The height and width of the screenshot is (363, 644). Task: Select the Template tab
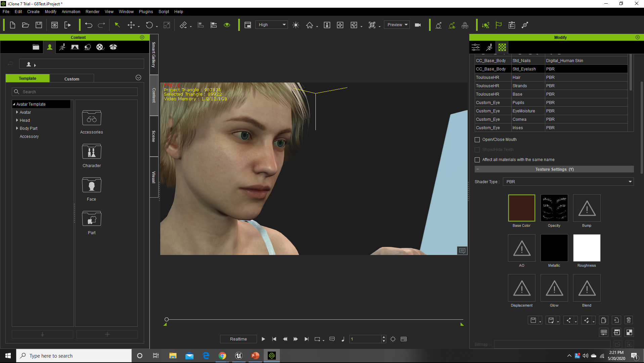click(28, 79)
